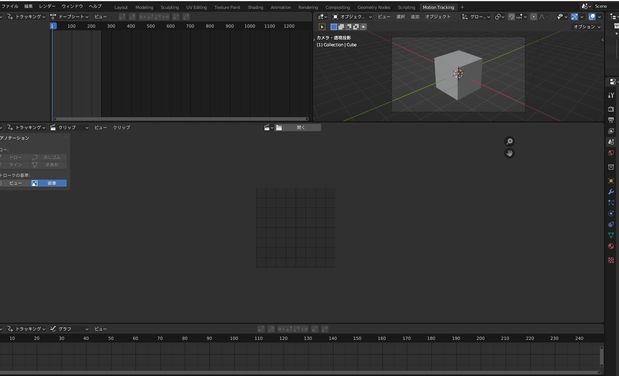This screenshot has height=376, width=619.
Task: Add a new workspace with plus icon
Action: pyautogui.click(x=462, y=7)
